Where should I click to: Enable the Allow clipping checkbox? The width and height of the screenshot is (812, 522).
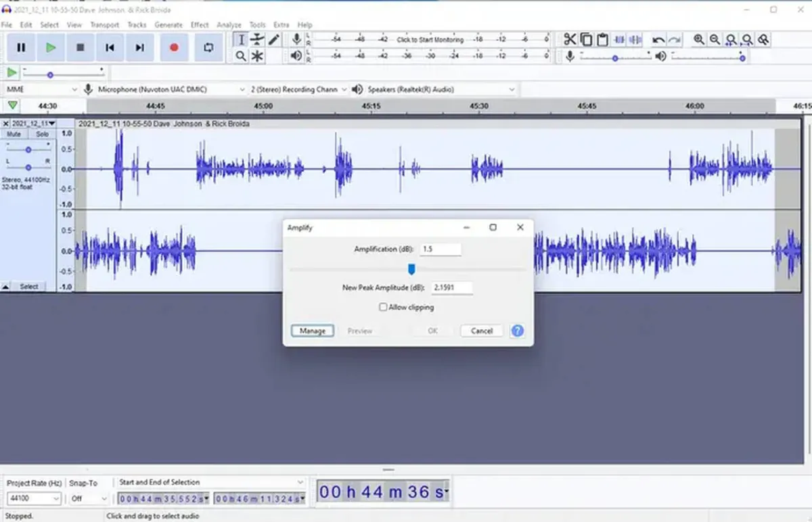pyautogui.click(x=384, y=306)
